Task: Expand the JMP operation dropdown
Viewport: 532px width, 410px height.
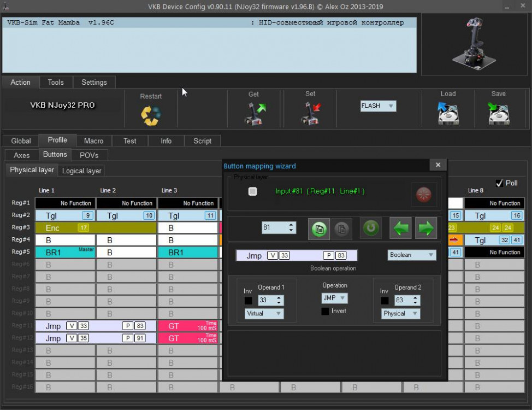Action: 334,298
